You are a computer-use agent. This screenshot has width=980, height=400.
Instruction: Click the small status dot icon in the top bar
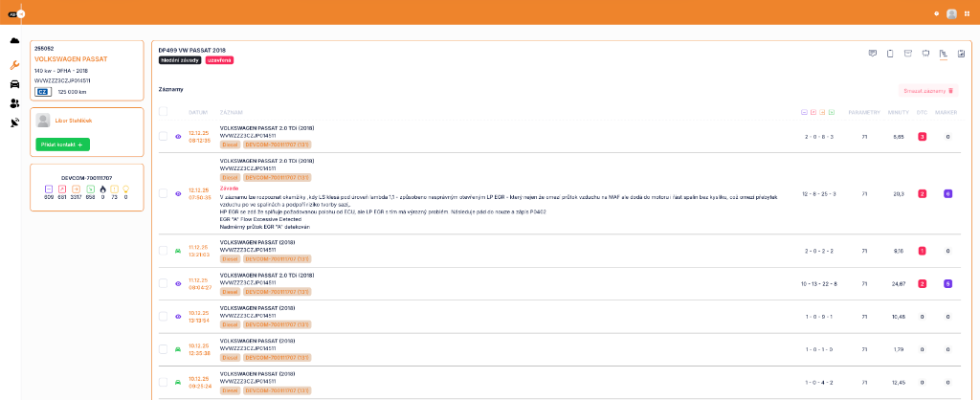[x=936, y=13]
